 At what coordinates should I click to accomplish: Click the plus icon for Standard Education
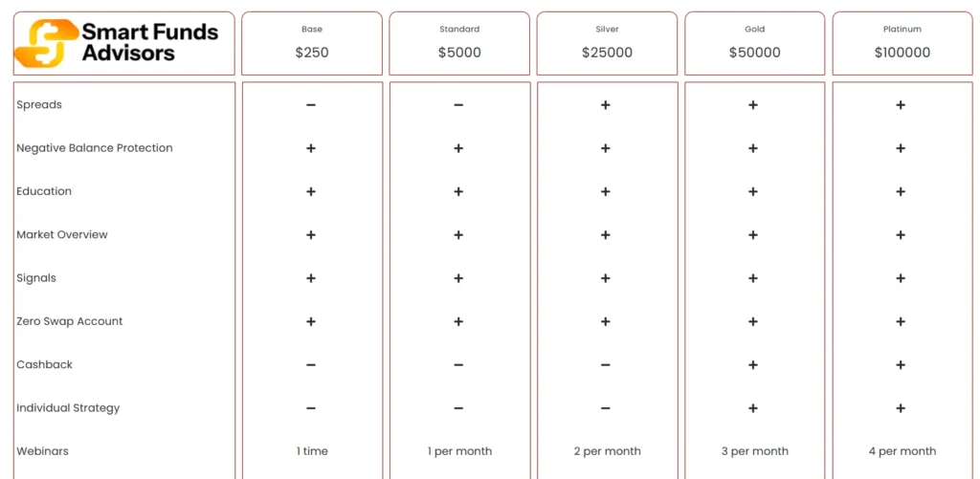pos(458,191)
